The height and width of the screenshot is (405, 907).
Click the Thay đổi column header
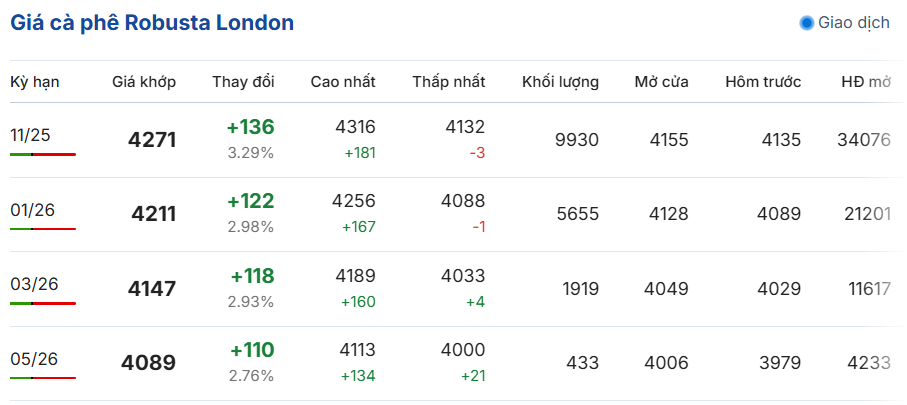pyautogui.click(x=243, y=82)
